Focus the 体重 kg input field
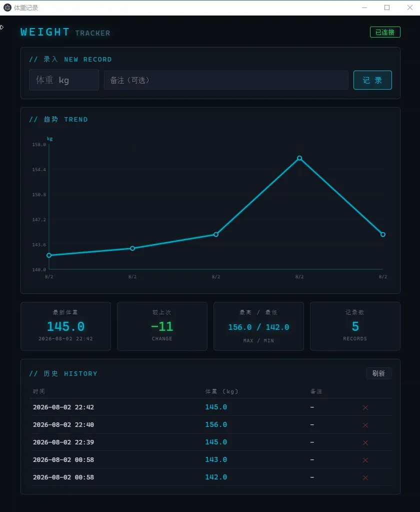 click(64, 80)
